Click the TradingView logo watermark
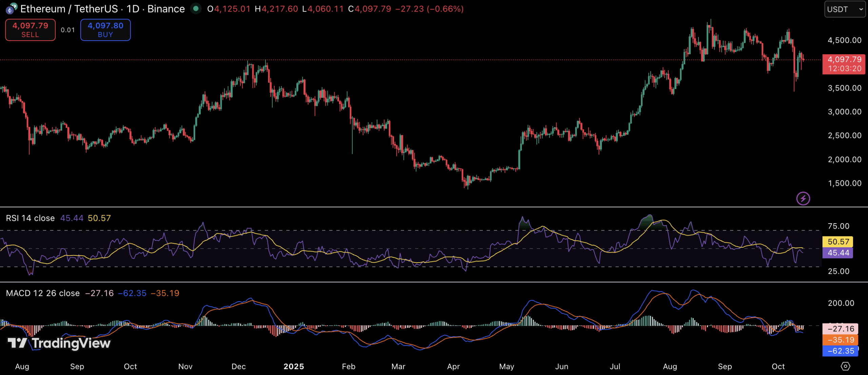Viewport: 868px width, 375px height. [x=59, y=343]
